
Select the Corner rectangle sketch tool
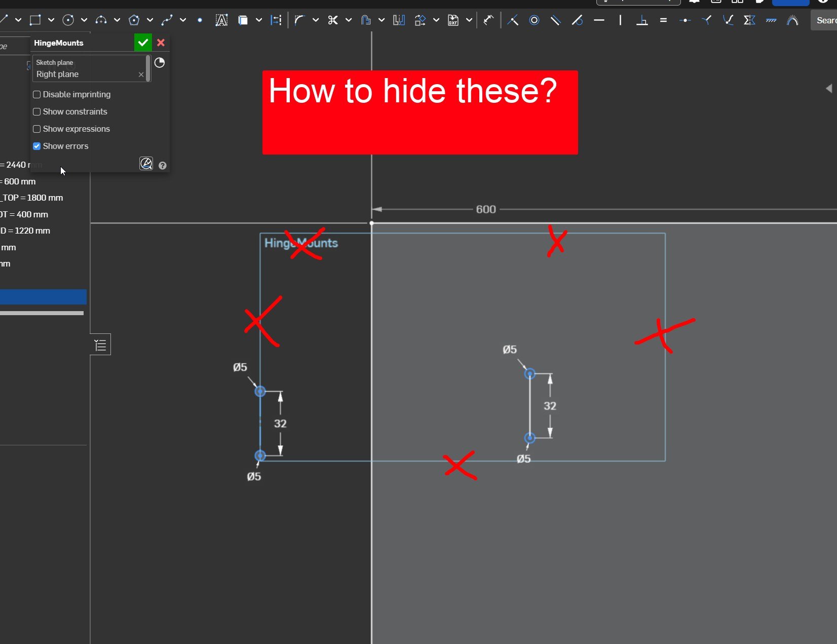(x=35, y=20)
